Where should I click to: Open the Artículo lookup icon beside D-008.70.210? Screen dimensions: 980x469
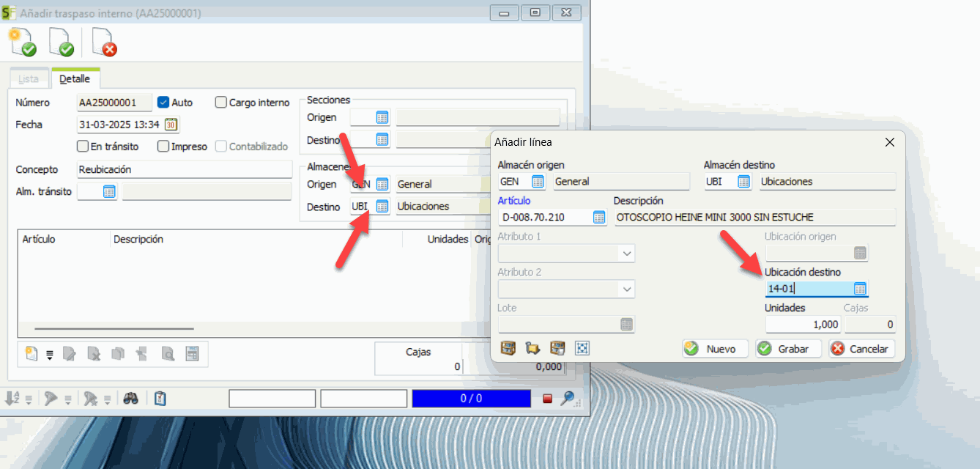[x=599, y=217]
